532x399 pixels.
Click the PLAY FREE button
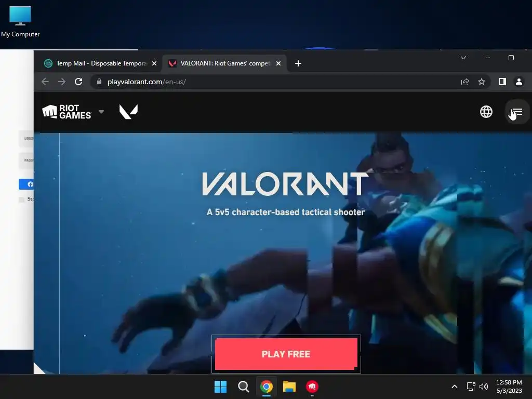tap(286, 354)
